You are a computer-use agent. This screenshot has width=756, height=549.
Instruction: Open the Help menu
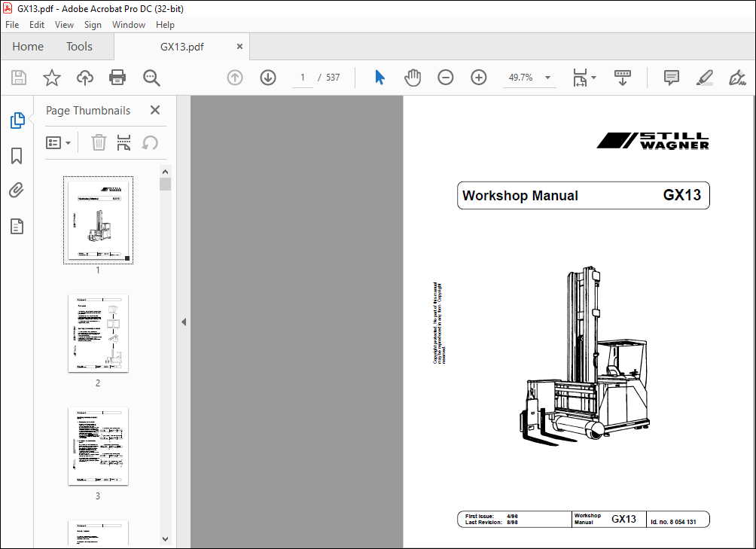165,25
